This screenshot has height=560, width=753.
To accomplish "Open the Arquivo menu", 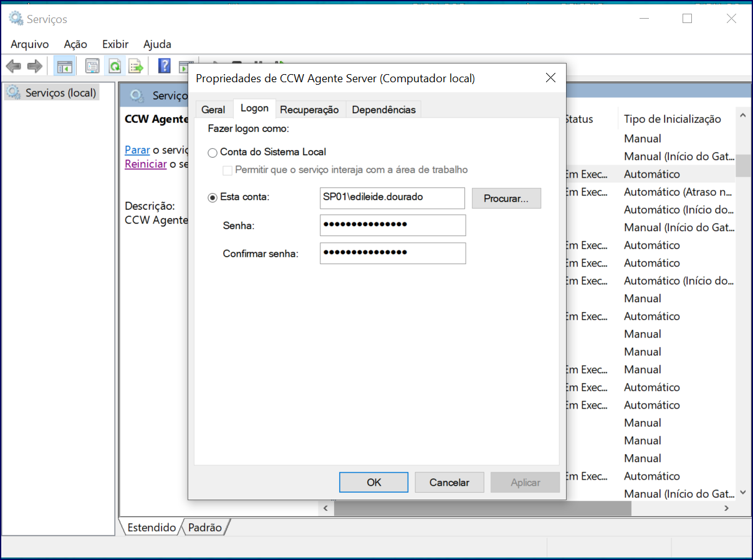I will point(29,44).
